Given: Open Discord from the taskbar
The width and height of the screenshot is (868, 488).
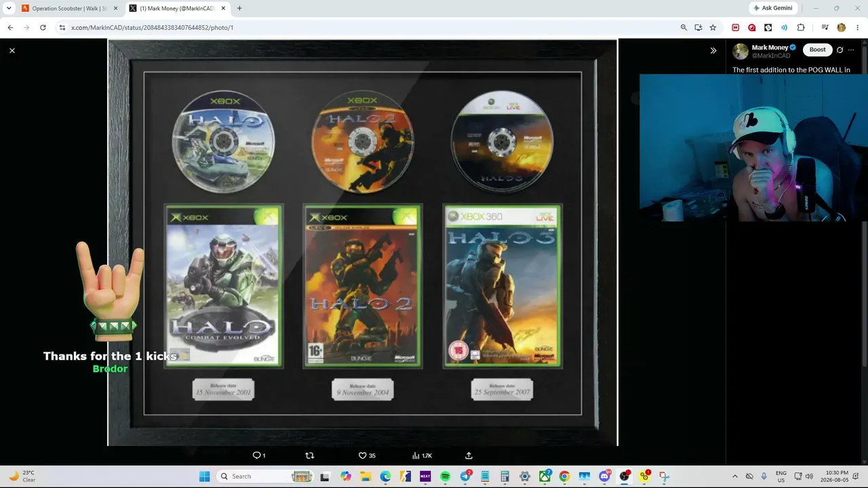Looking at the screenshot, I should click(604, 476).
